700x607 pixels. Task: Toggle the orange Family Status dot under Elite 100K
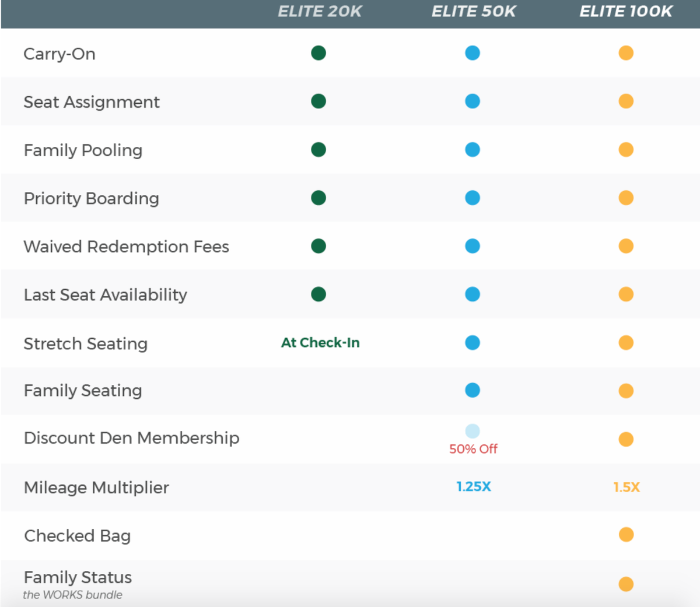pyautogui.click(x=625, y=583)
